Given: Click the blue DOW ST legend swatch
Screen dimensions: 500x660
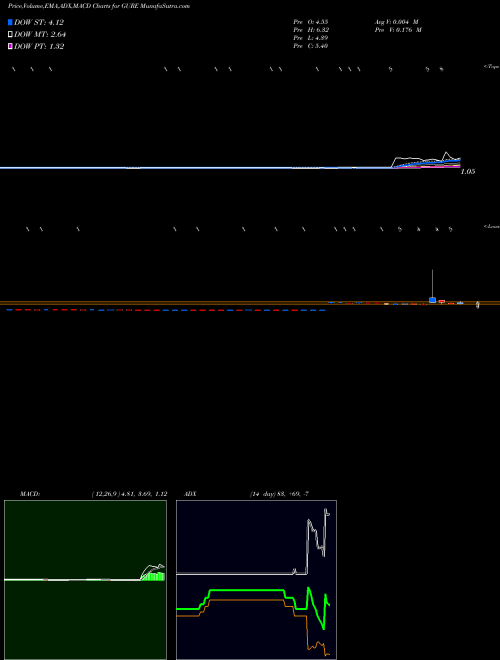Looking at the screenshot, I should coord(10,22).
